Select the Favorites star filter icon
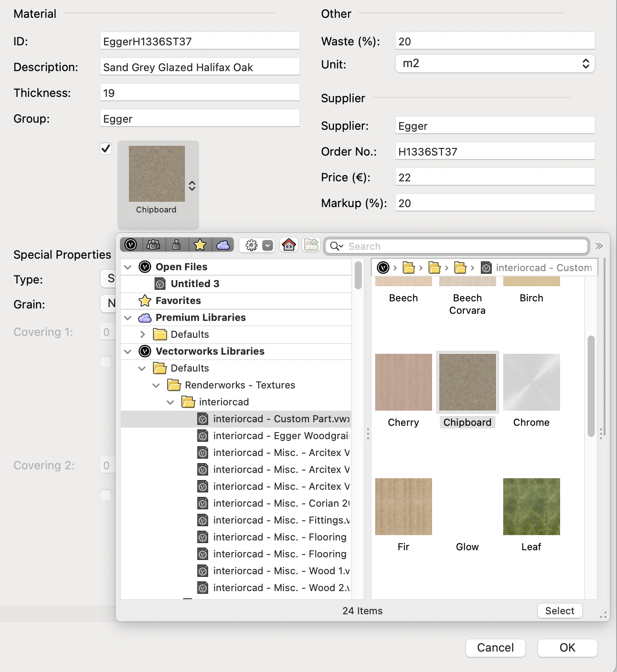Screen dimensions: 617x672 click(x=200, y=245)
